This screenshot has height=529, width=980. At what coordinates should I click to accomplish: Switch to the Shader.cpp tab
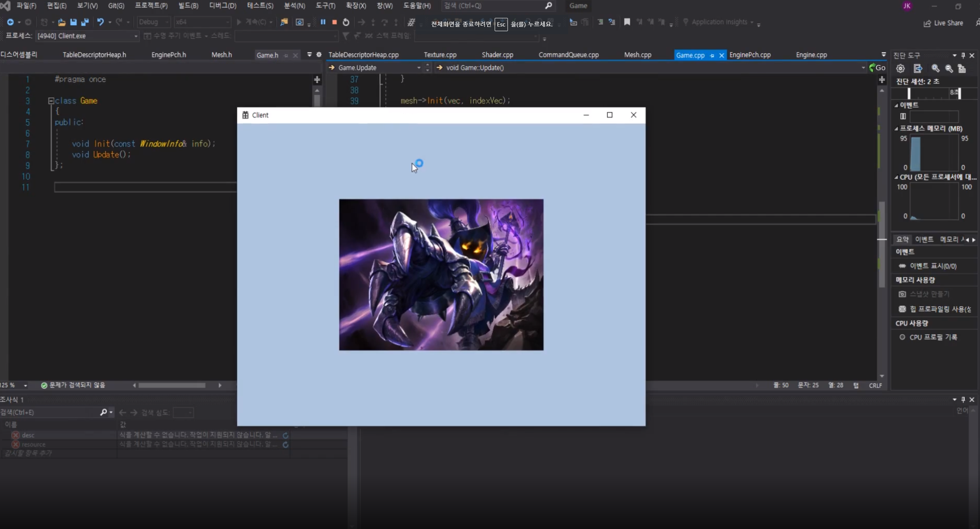tap(497, 55)
